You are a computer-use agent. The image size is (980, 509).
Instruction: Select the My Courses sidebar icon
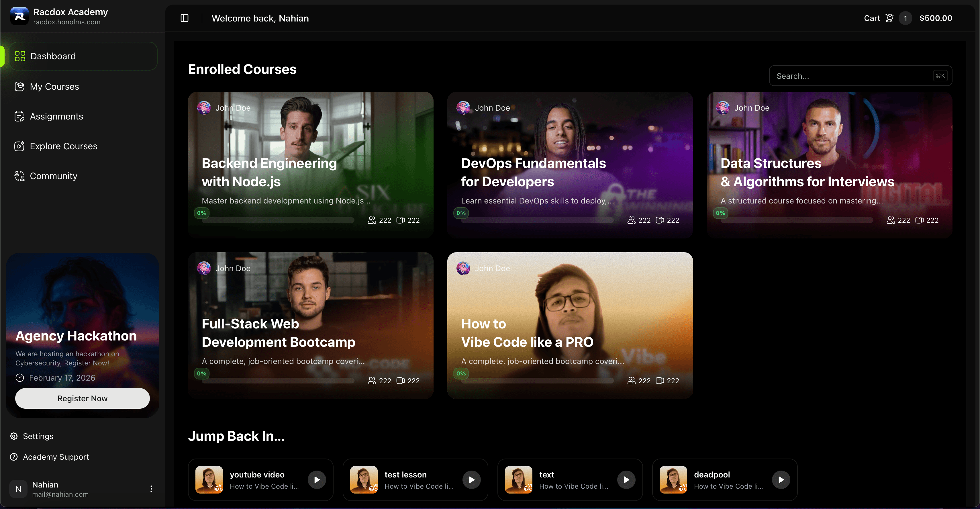19,86
